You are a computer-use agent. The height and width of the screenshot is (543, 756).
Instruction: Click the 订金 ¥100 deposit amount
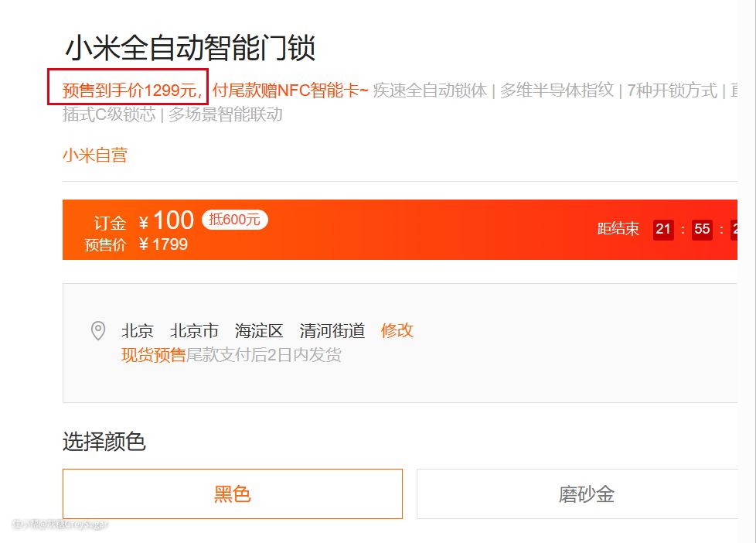144,221
